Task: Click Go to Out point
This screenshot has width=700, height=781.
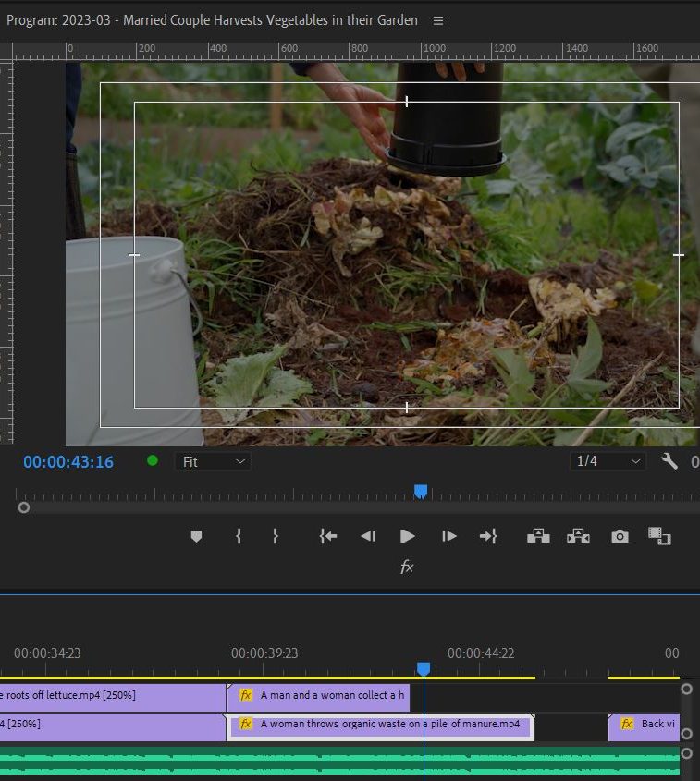Action: coord(488,536)
